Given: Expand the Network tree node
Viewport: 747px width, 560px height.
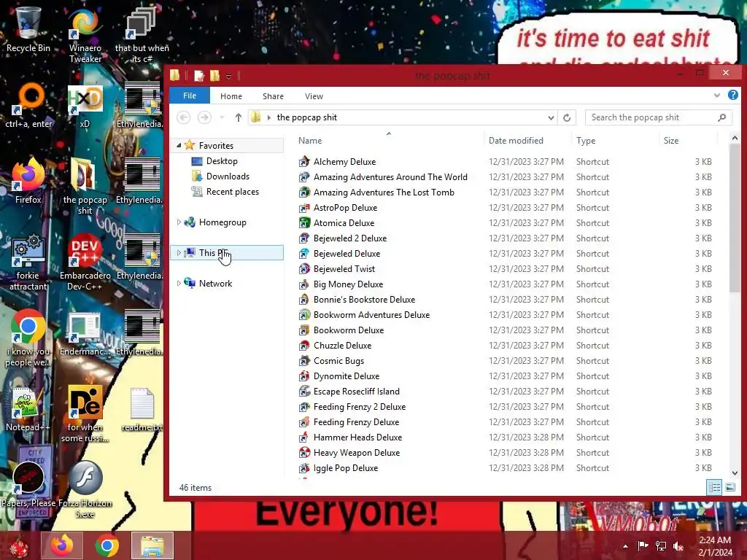Looking at the screenshot, I should (179, 284).
